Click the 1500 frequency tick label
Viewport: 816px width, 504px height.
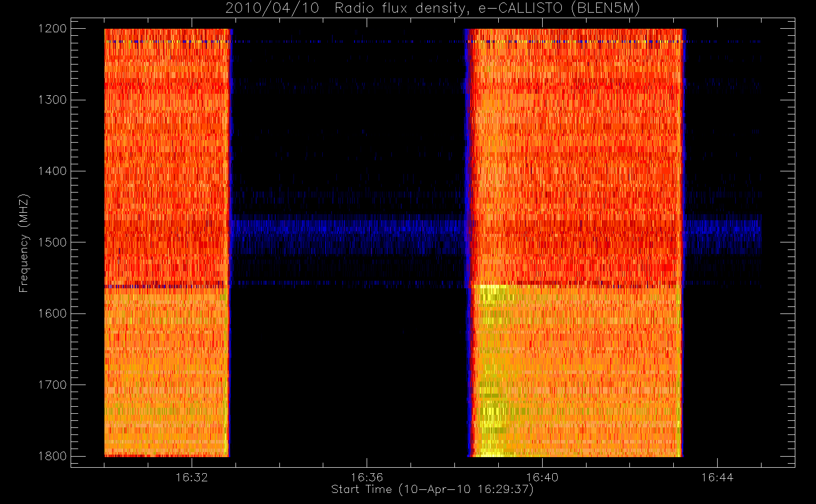tap(52, 242)
